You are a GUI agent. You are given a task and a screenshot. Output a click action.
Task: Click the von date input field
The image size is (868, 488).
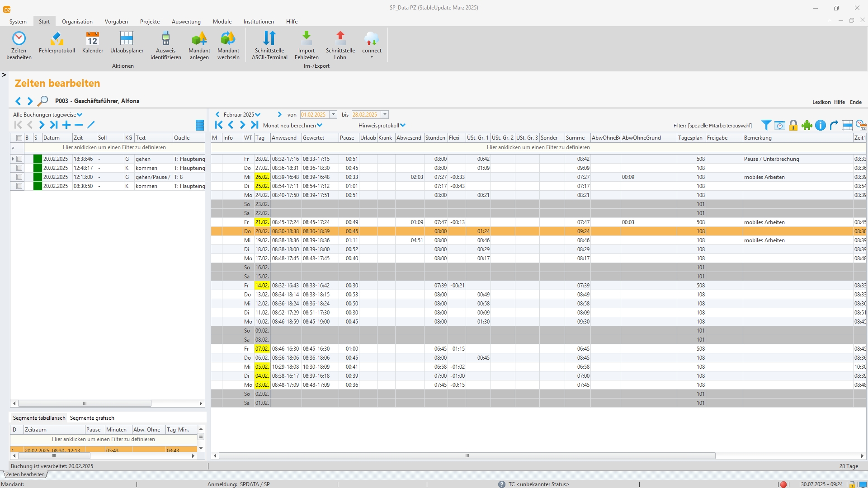click(x=314, y=115)
